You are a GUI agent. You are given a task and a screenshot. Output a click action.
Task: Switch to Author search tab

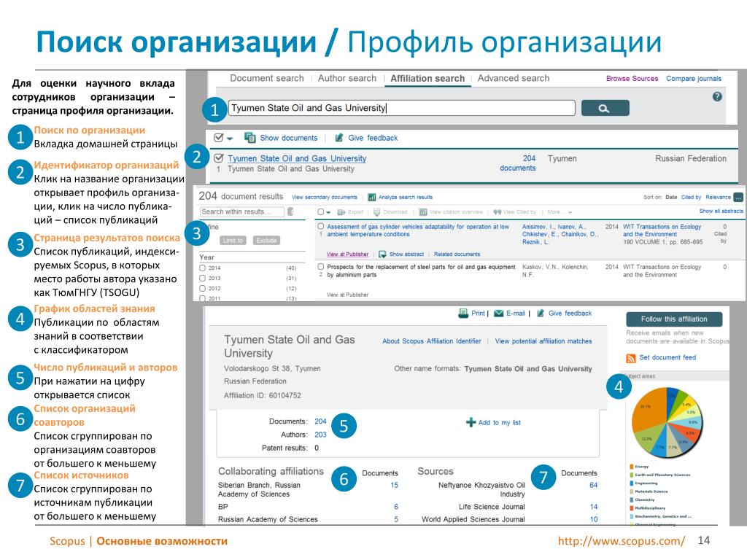pyautogui.click(x=347, y=78)
